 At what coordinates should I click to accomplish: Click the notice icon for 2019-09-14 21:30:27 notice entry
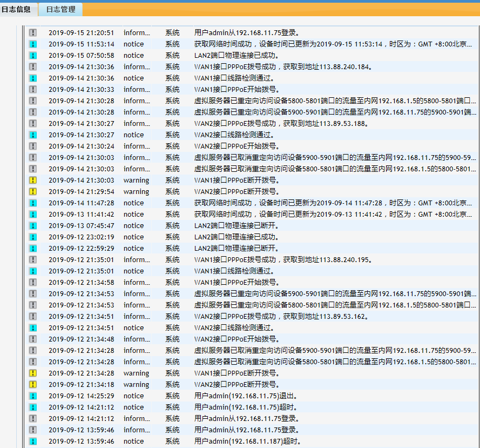point(33,135)
